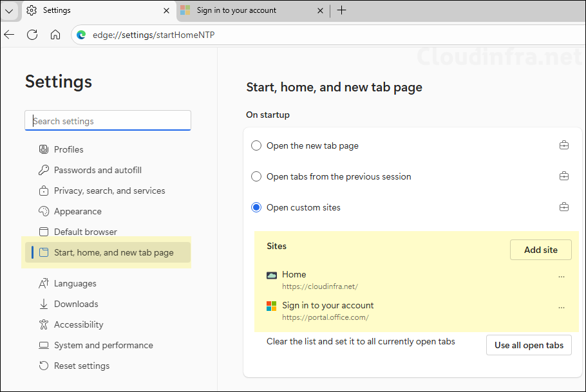
Task: Open Passwords and autofill via its key icon
Action: 43,170
